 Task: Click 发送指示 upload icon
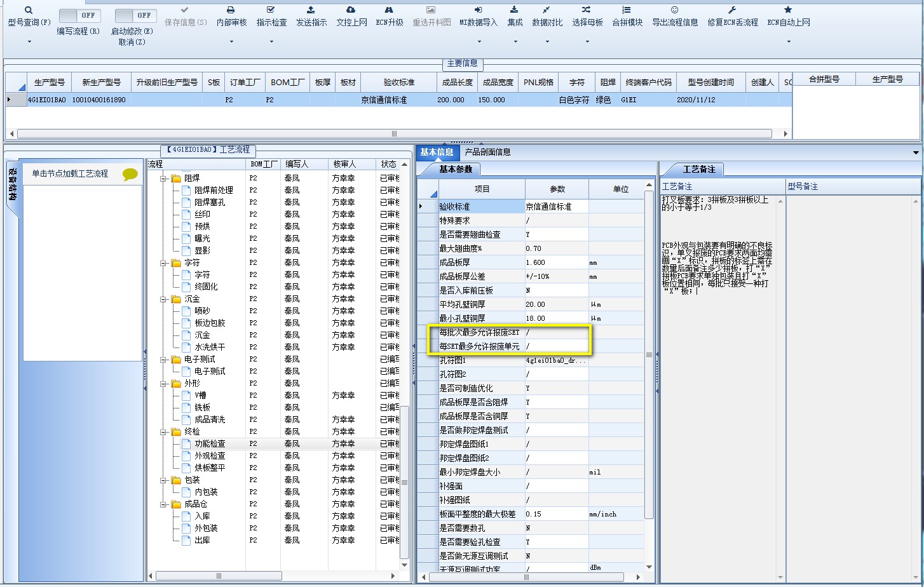[311, 11]
